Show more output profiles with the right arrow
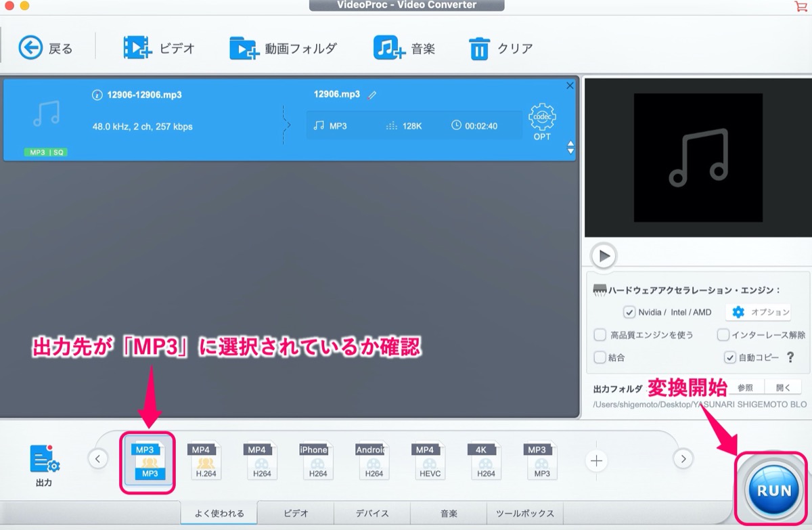This screenshot has width=812, height=530. pos(683,459)
